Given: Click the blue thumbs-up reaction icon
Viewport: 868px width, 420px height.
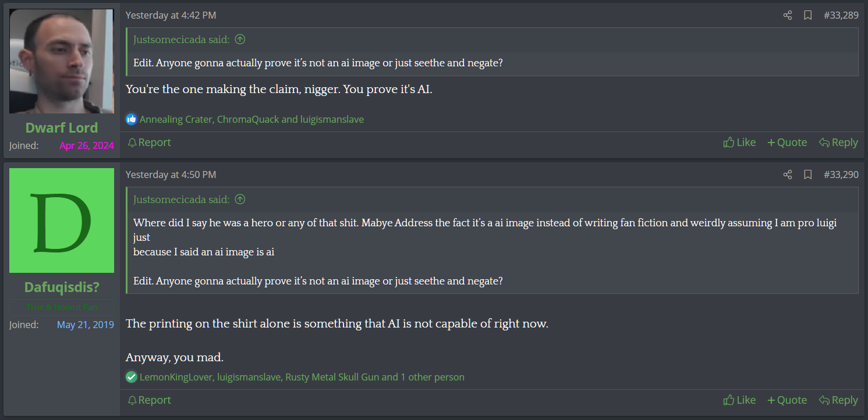Looking at the screenshot, I should (132, 119).
